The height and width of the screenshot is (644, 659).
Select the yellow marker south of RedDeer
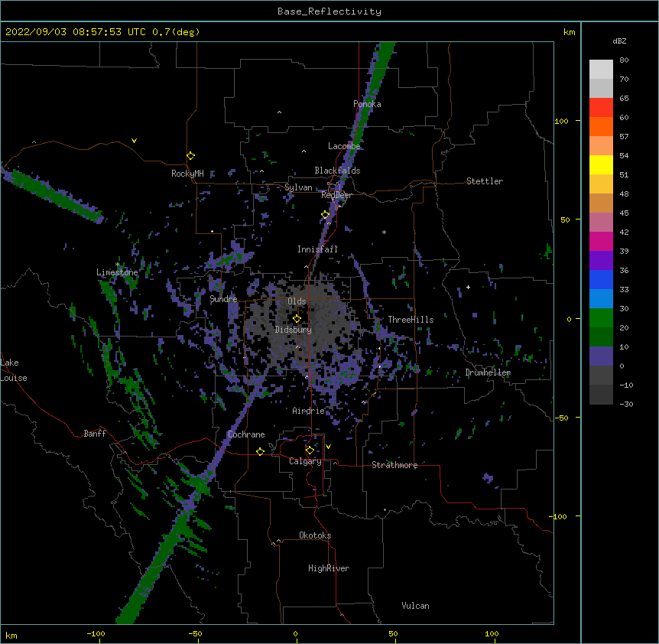[326, 215]
